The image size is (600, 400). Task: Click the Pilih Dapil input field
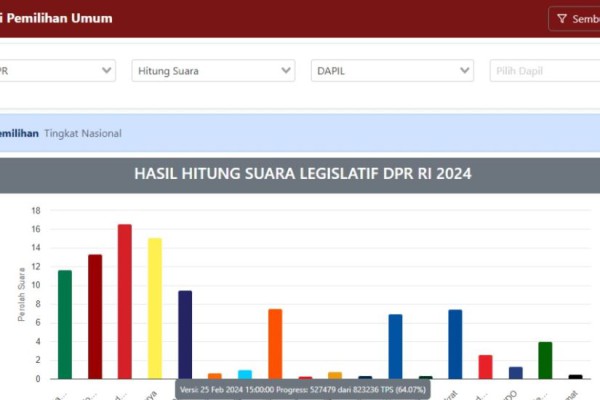[x=545, y=71]
